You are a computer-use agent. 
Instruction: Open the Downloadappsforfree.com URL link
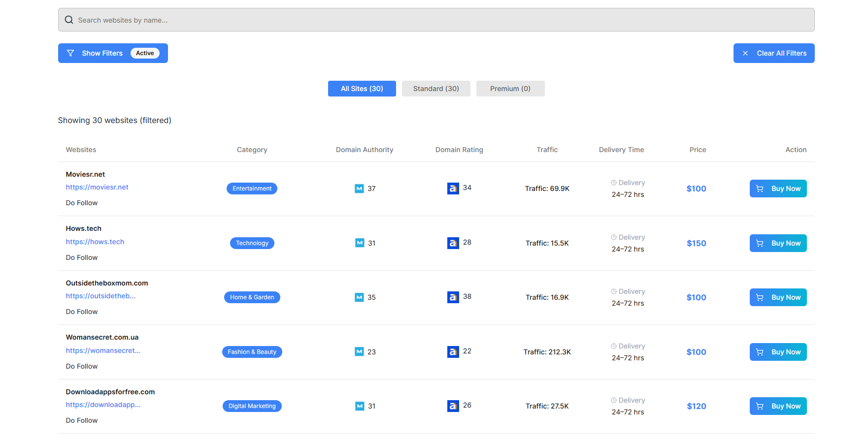tap(103, 405)
